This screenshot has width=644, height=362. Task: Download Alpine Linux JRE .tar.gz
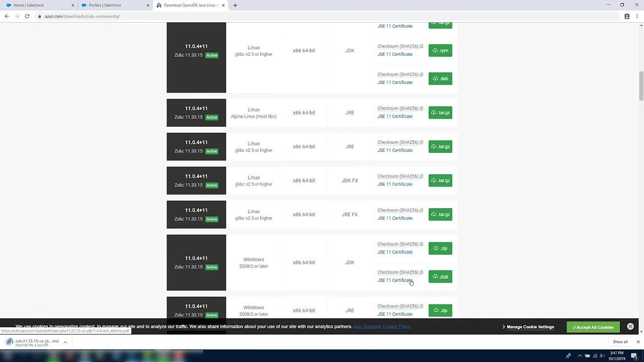440,113
